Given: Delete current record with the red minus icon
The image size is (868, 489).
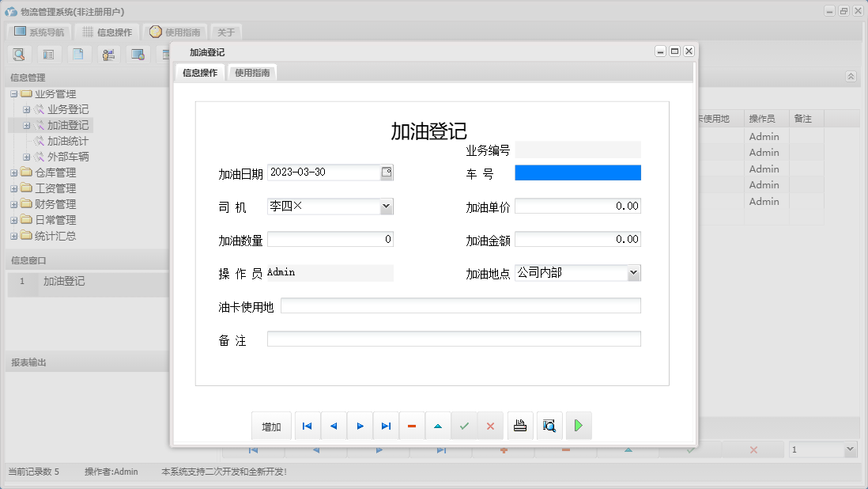Looking at the screenshot, I should click(x=411, y=426).
